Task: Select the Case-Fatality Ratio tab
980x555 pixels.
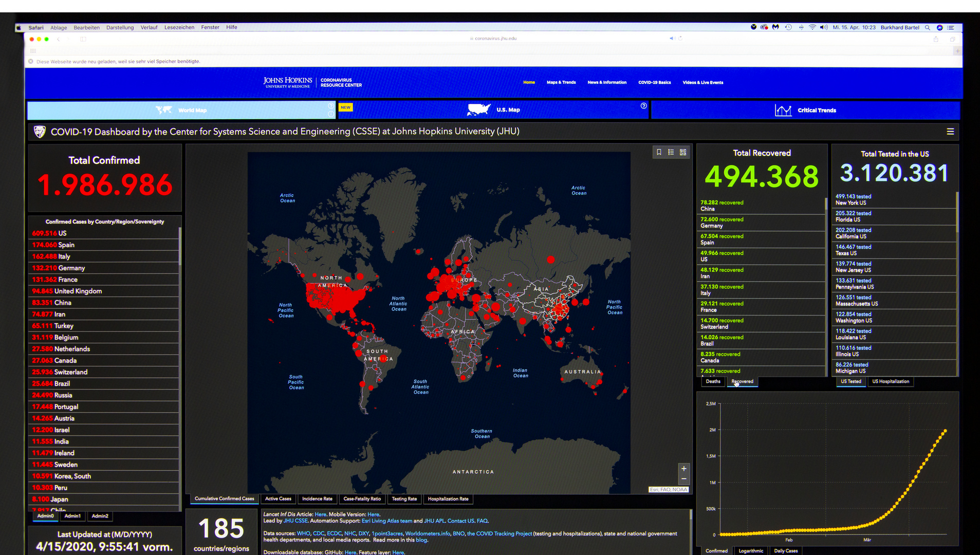Action: 362,498
